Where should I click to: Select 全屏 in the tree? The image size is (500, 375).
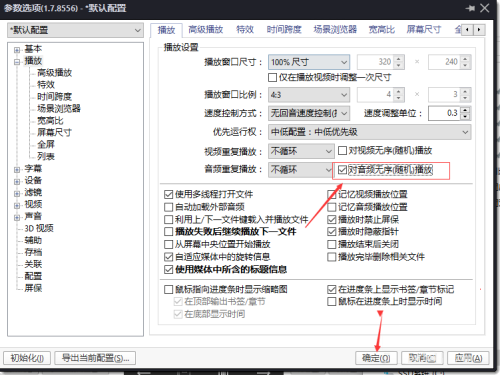coord(46,145)
